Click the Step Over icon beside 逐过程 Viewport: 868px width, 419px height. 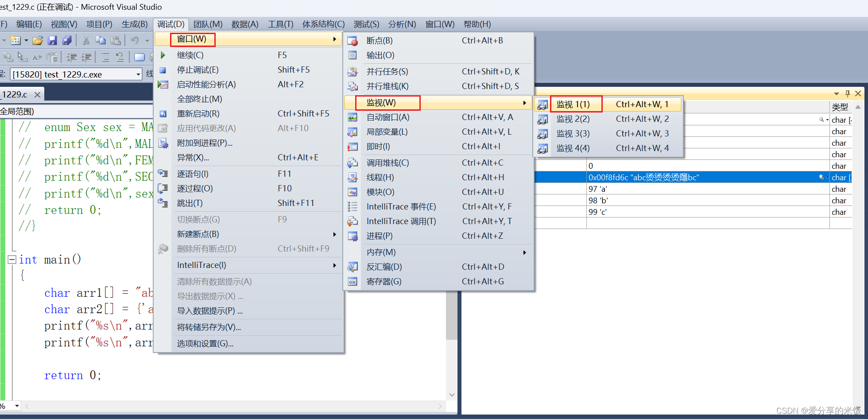click(x=163, y=188)
